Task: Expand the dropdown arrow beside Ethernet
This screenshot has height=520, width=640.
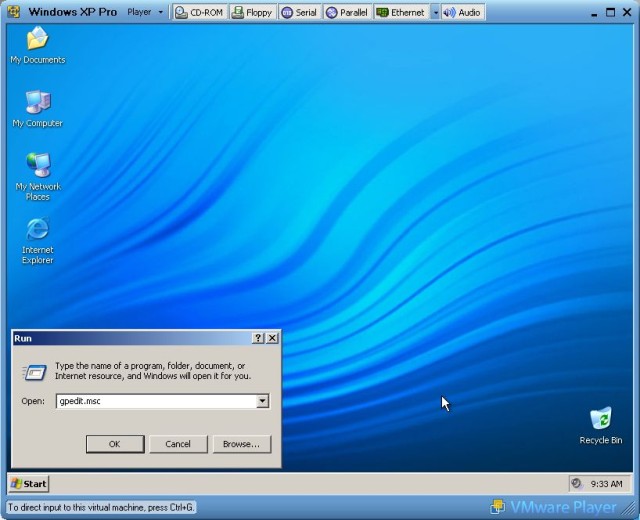Action: coord(436,13)
